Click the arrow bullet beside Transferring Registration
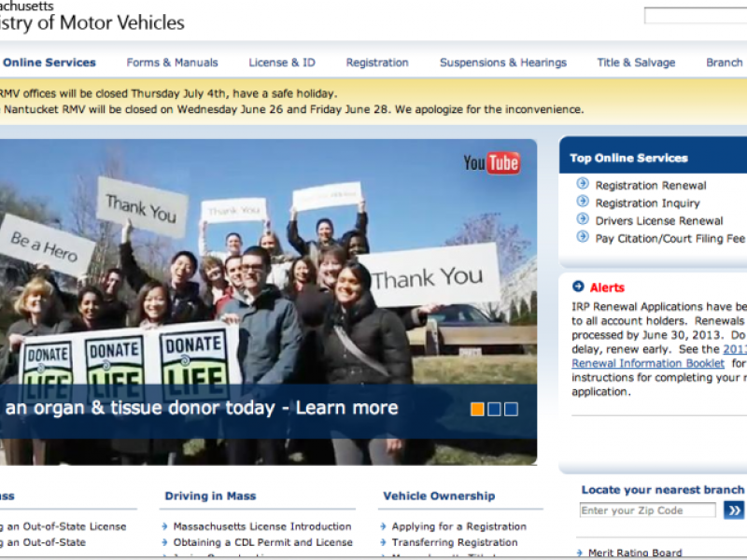 (x=384, y=542)
